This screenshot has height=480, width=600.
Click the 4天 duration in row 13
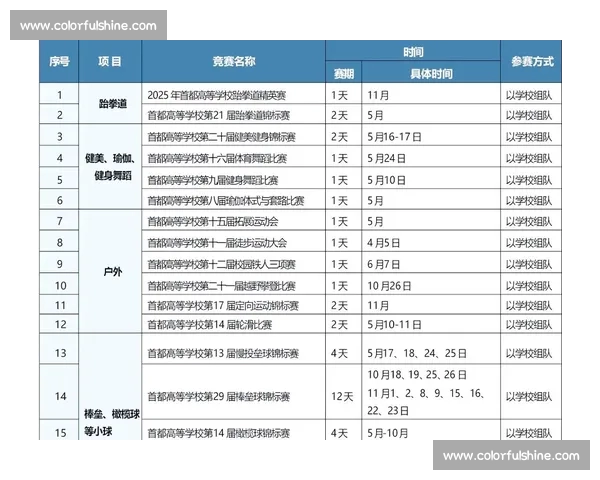(x=339, y=353)
